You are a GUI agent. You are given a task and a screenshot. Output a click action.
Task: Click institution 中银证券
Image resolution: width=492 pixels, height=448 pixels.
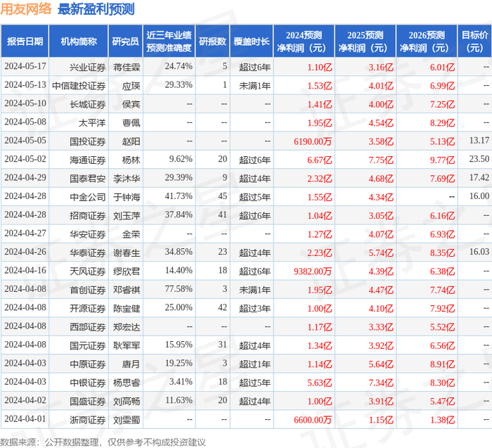point(88,382)
